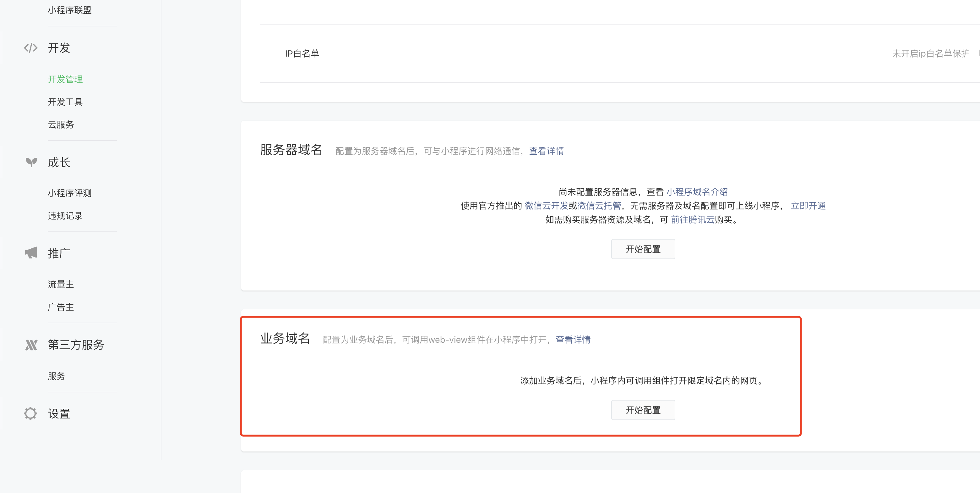Click the code brackets icon beside 开发
The width and height of the screenshot is (980, 493).
pyautogui.click(x=31, y=48)
